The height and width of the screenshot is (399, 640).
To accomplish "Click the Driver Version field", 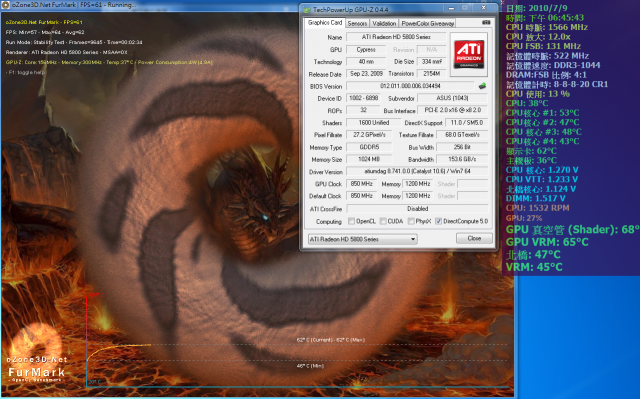I will pos(417,171).
